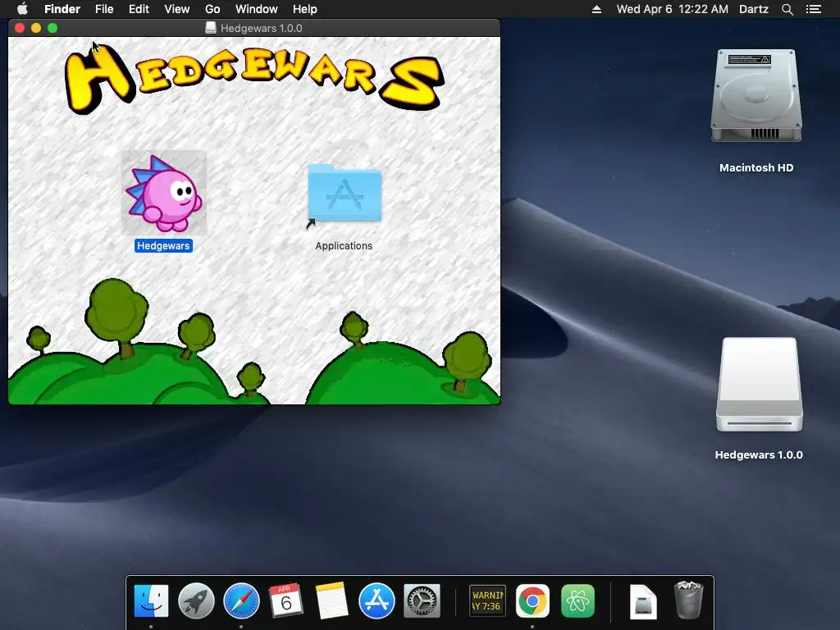840x630 pixels.
Task: Click the Dartz user menu
Action: point(754,9)
